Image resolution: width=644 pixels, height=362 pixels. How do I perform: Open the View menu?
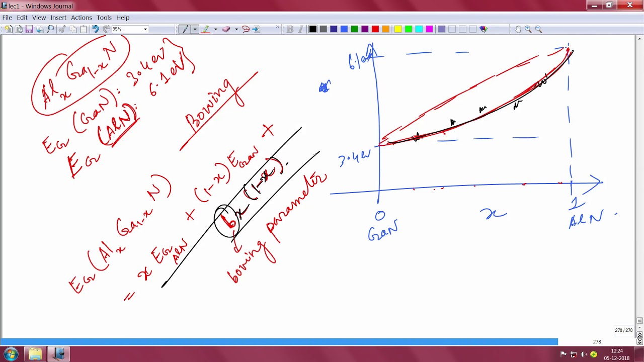(39, 18)
